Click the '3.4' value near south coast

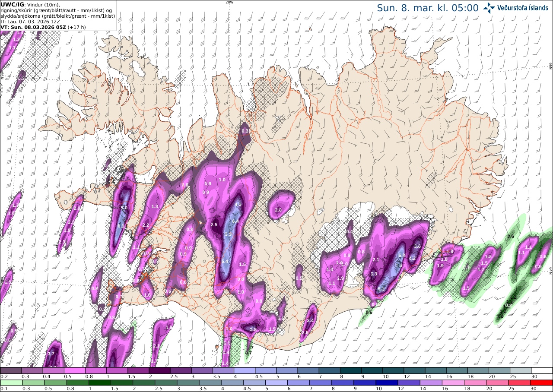pyautogui.click(x=310, y=321)
